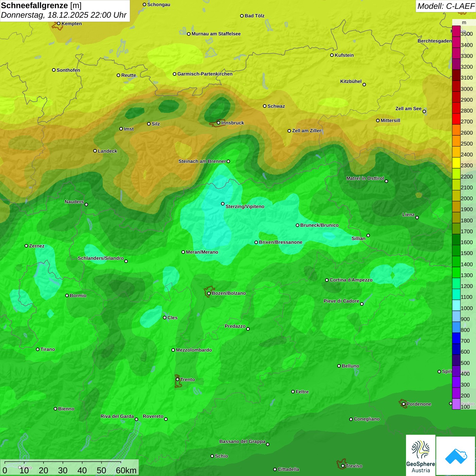Screen dimensions: 476x476
Task: Click the "Sonthofen" label
Action: click(x=68, y=70)
